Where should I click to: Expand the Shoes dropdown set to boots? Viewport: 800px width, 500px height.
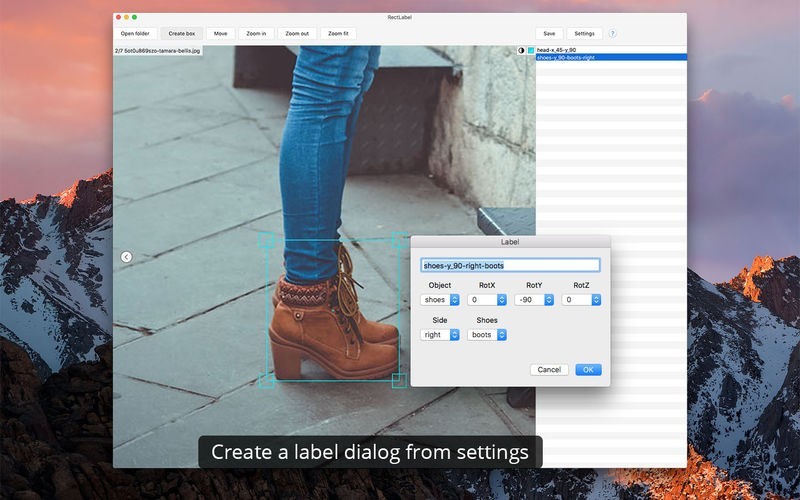coord(487,335)
